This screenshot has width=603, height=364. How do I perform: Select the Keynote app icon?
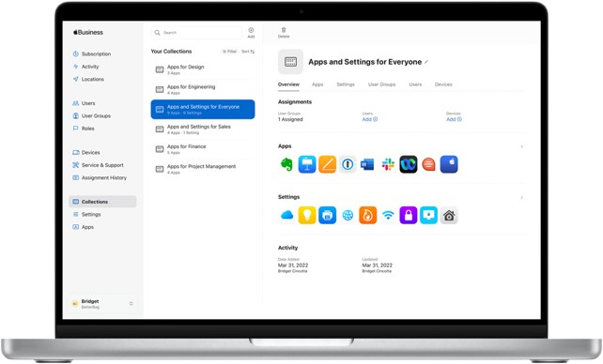pyautogui.click(x=307, y=164)
